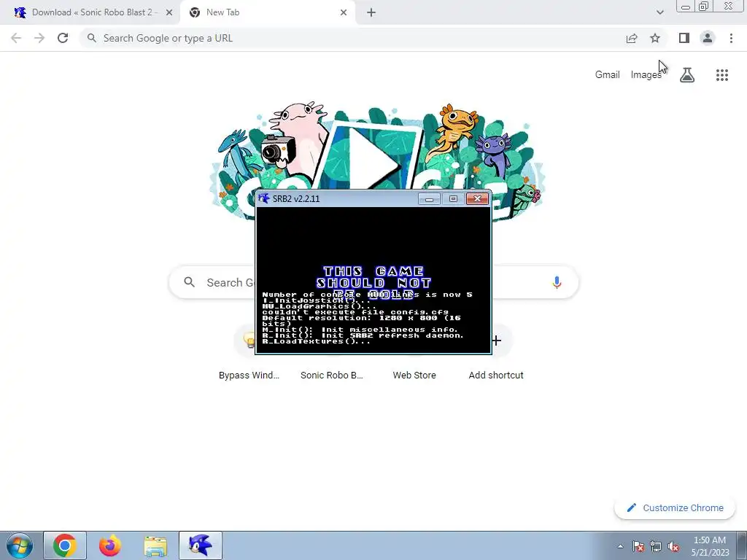
Task: Minimize the Chrome browser window
Action: pos(686,7)
